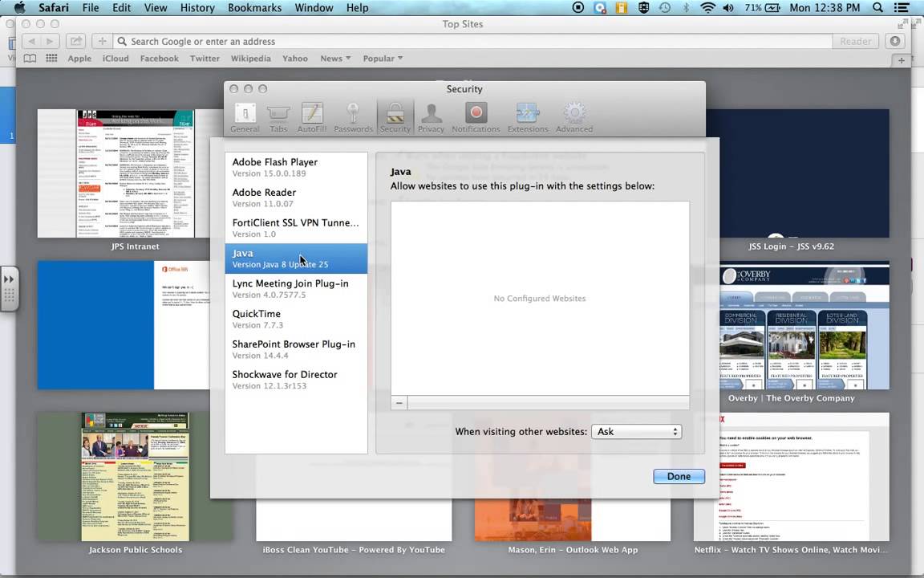Image resolution: width=924 pixels, height=578 pixels.
Task: Select FortiClient SSL VPN Tunnel plug-in
Action: click(296, 228)
